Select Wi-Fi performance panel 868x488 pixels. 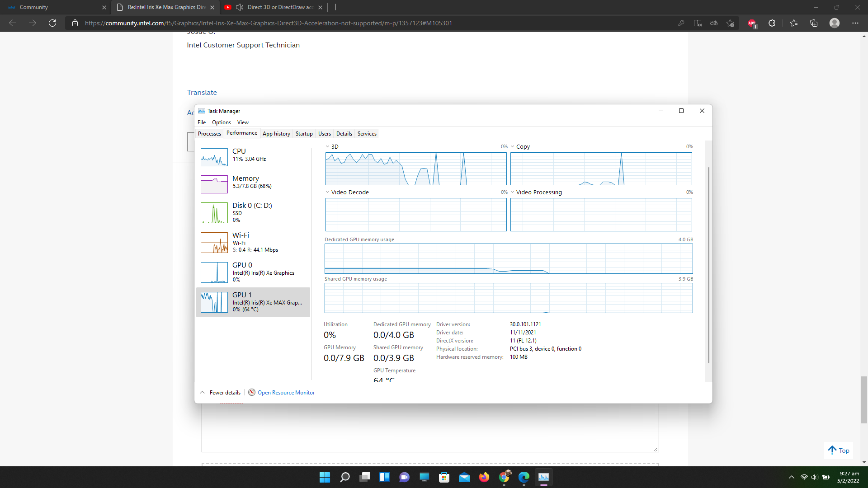(253, 242)
